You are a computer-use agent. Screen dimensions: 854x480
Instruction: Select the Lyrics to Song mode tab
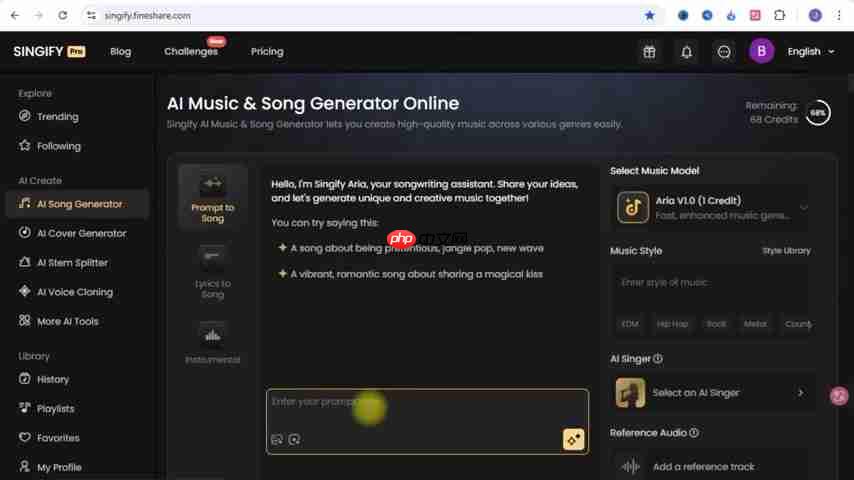(x=212, y=272)
